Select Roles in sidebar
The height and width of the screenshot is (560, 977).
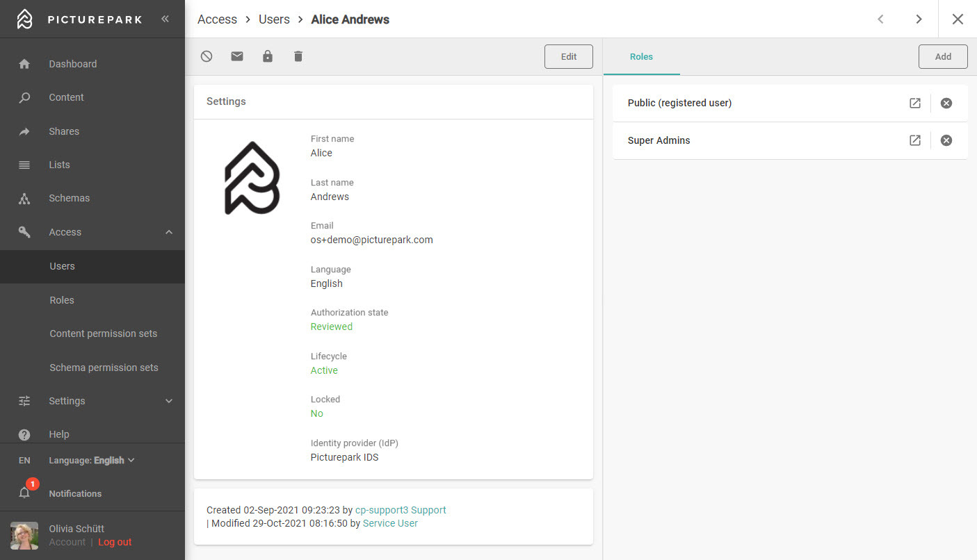point(92,300)
